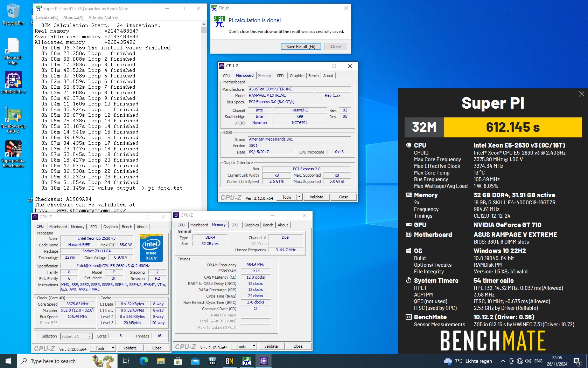Open the clock showing 22:06

(x=557, y=361)
